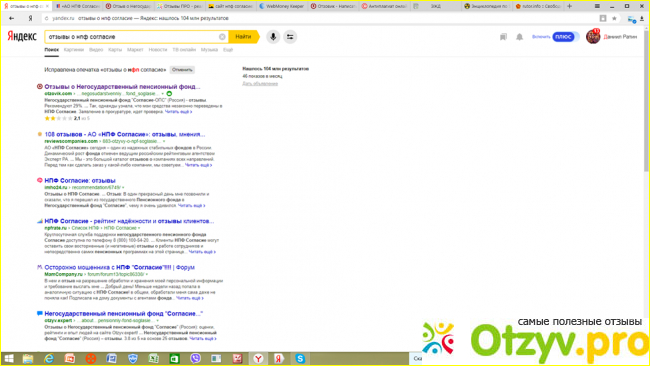Open the notifications bell icon

(519, 37)
